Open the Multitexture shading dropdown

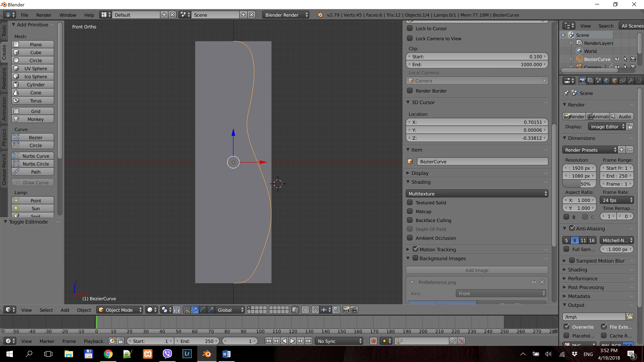(x=477, y=194)
